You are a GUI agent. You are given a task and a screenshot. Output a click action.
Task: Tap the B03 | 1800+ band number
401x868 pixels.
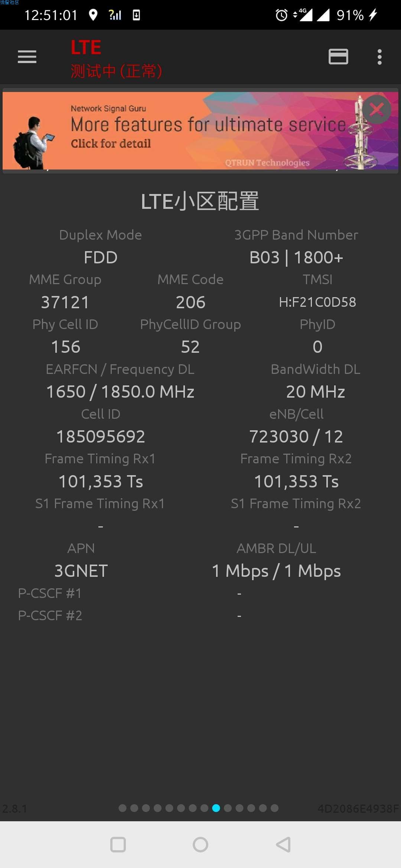(296, 257)
